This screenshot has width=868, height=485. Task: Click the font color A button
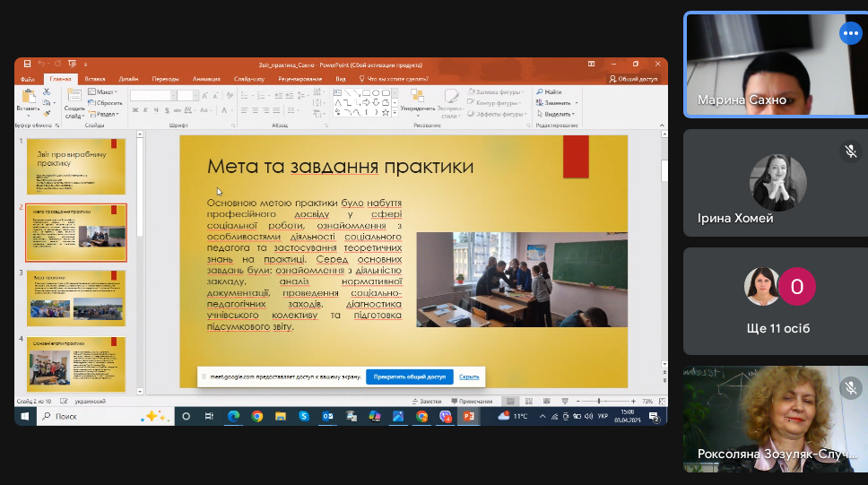click(225, 110)
